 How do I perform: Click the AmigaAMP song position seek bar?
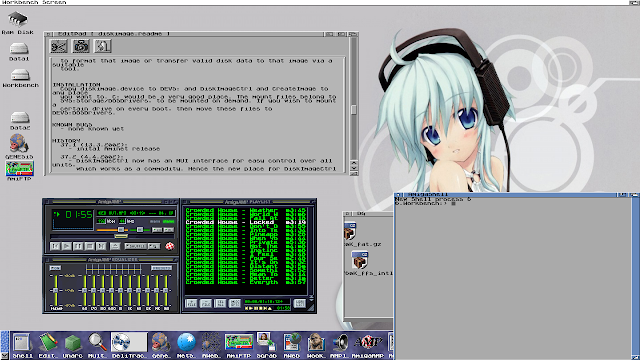[112, 236]
